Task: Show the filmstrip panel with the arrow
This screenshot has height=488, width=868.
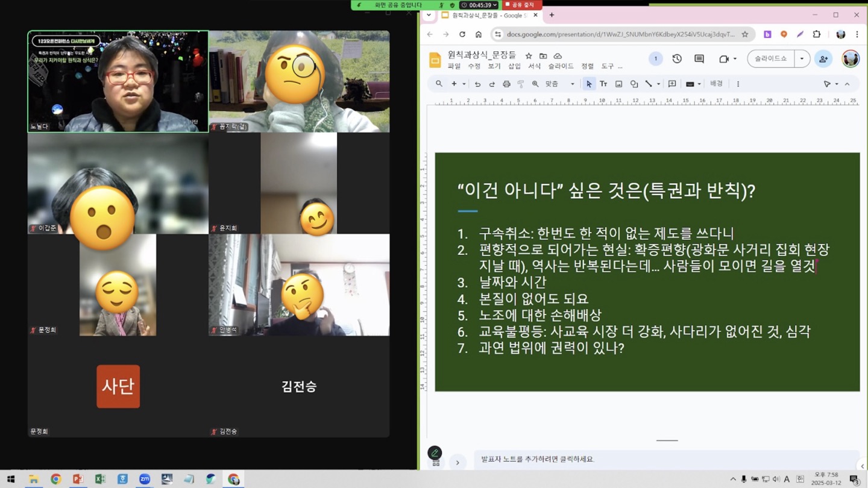Action: (458, 463)
